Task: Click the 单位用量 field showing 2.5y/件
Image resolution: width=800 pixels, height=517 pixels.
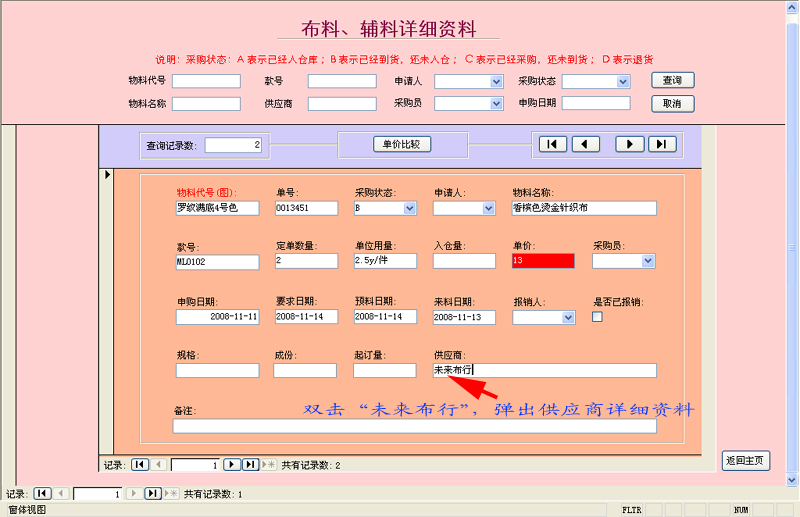Action: pyautogui.click(x=385, y=261)
